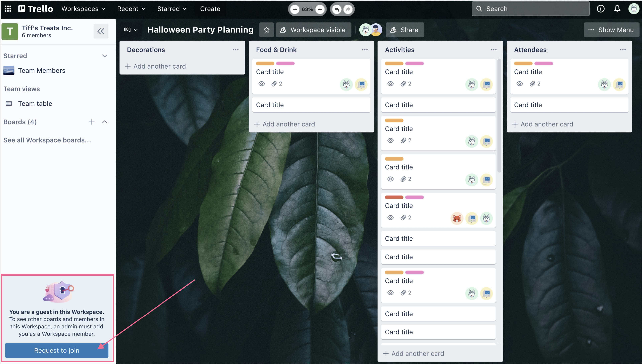Expand the Workspaces dropdown
Screen dimensions: 642x364
pyautogui.click(x=83, y=9)
